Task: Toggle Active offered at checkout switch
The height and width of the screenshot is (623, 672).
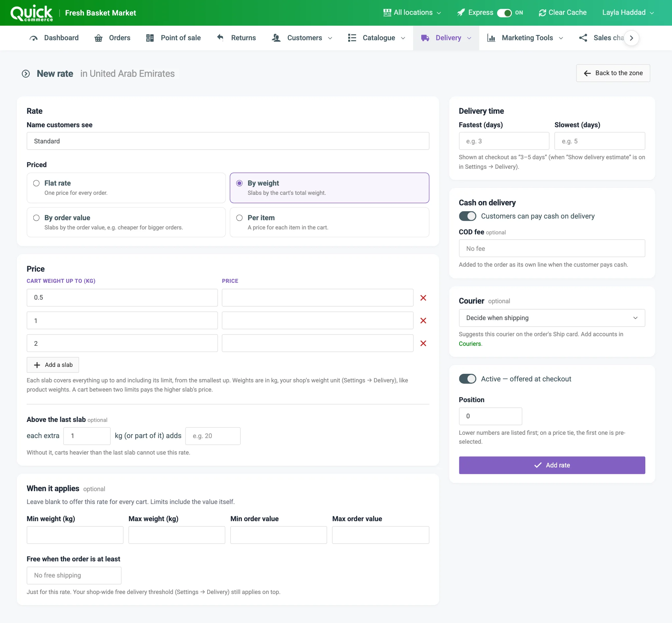Action: pos(467,379)
